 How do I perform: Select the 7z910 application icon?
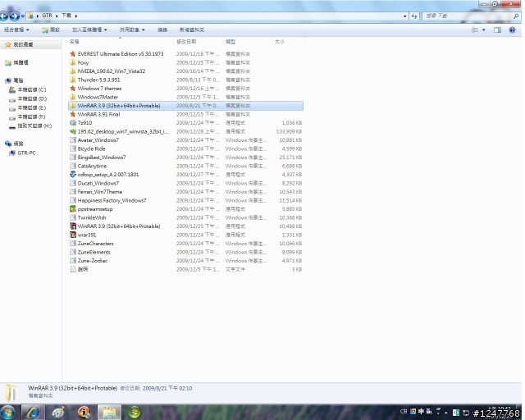[x=73, y=122]
